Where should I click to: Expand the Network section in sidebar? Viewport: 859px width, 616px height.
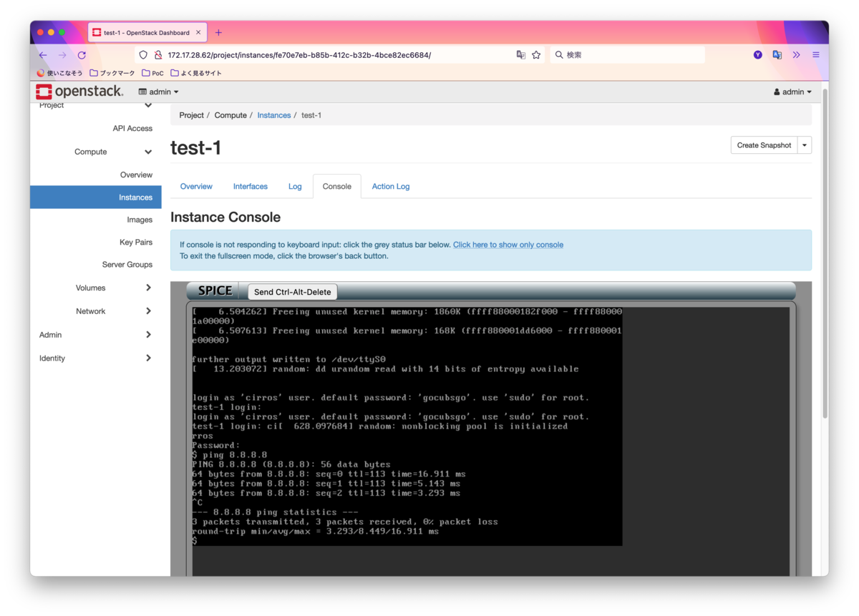tap(148, 311)
